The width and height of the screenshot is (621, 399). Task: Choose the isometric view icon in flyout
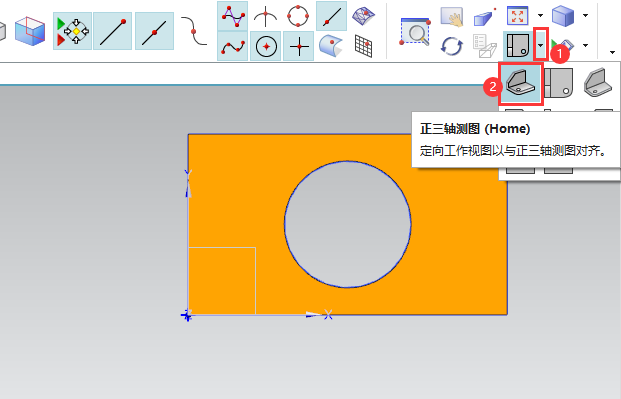click(598, 82)
